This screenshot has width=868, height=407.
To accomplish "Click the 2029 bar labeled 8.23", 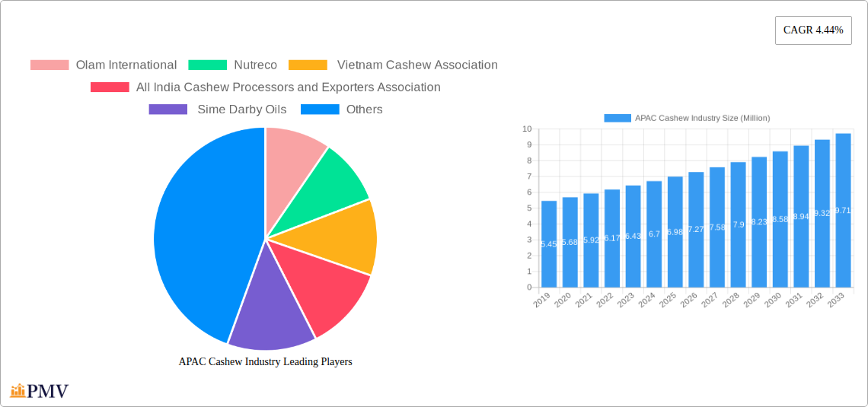I will 760,222.
